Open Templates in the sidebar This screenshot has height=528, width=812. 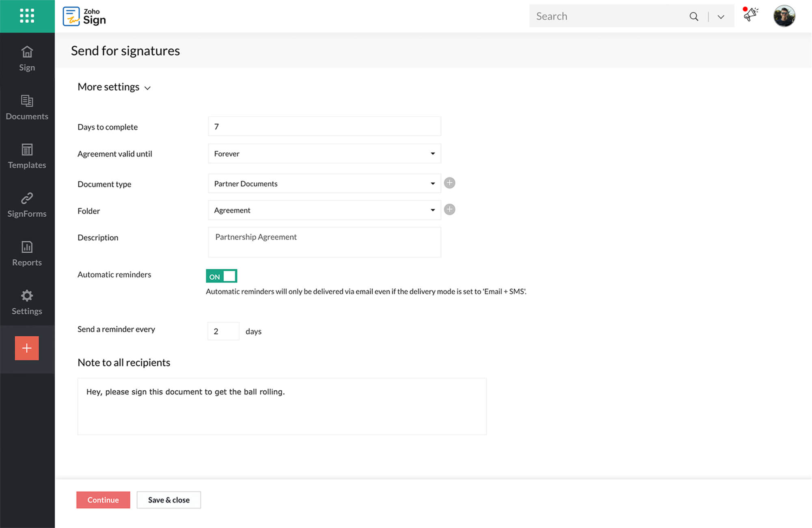pyautogui.click(x=27, y=156)
